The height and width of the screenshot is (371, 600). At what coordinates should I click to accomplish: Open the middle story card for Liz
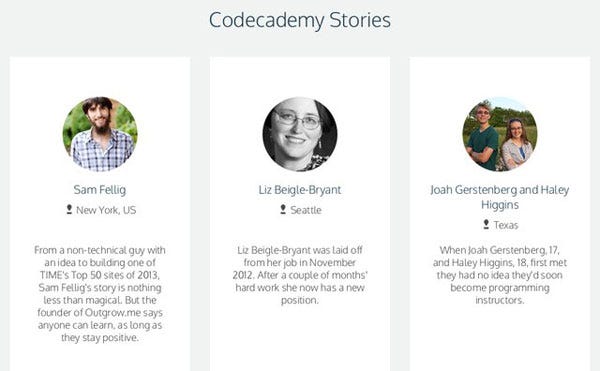pos(300,214)
